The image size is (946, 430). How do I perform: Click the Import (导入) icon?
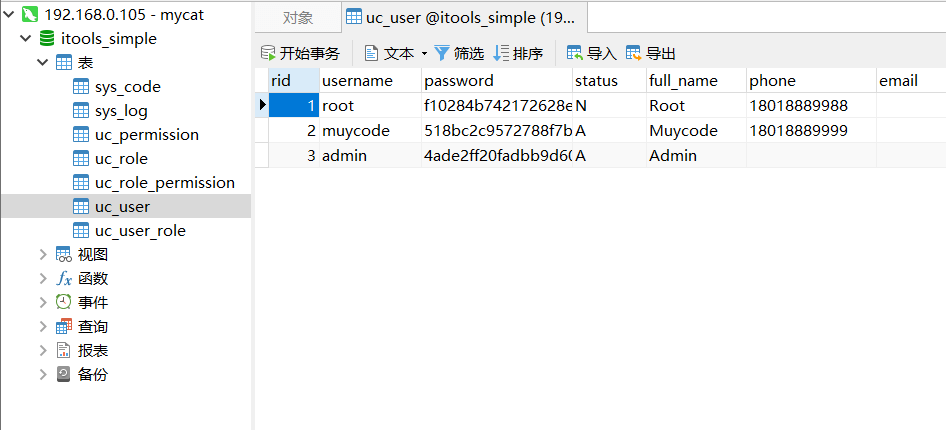575,53
